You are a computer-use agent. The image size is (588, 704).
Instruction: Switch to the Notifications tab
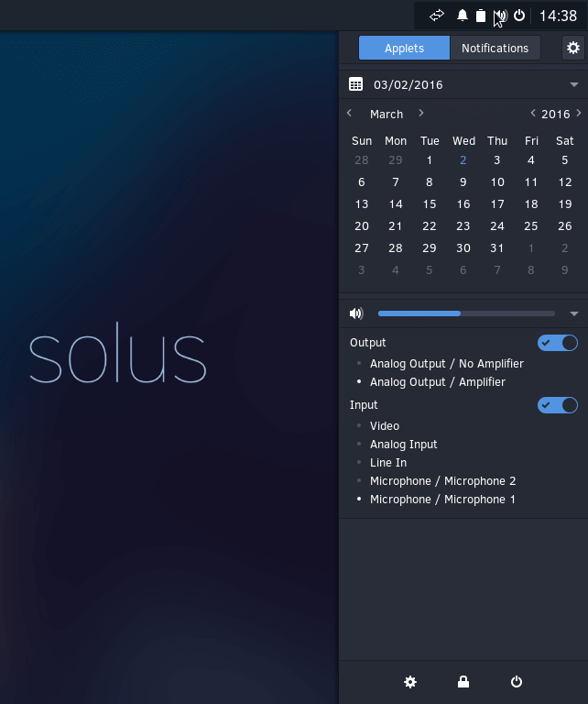[495, 48]
